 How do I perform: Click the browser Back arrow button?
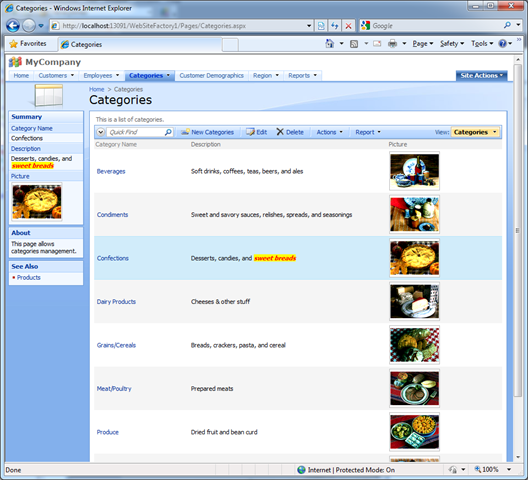click(x=13, y=26)
